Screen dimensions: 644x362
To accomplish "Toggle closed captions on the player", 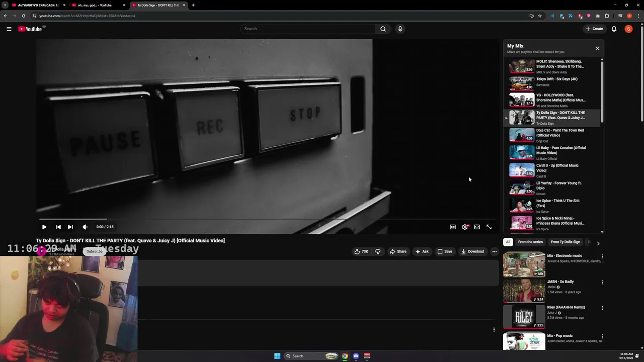I will (x=453, y=227).
